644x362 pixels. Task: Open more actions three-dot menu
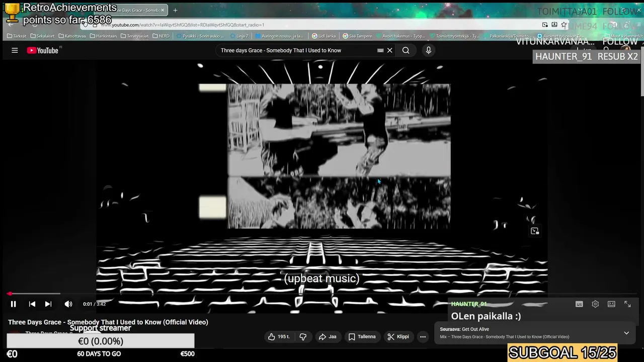pos(423,337)
